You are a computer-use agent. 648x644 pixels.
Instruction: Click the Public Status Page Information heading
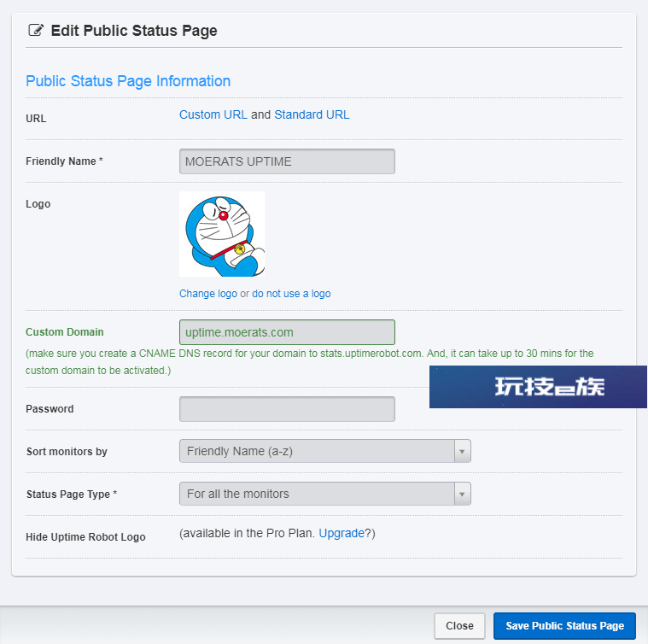point(128,81)
